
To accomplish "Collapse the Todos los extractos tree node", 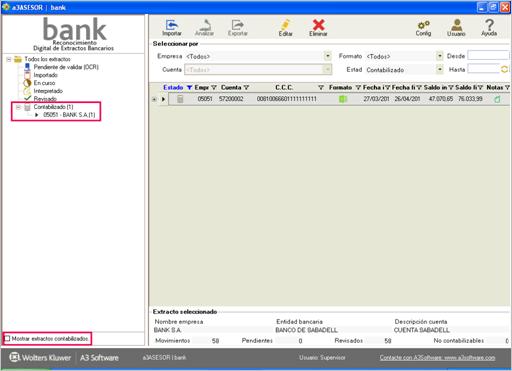I will tap(9, 59).
